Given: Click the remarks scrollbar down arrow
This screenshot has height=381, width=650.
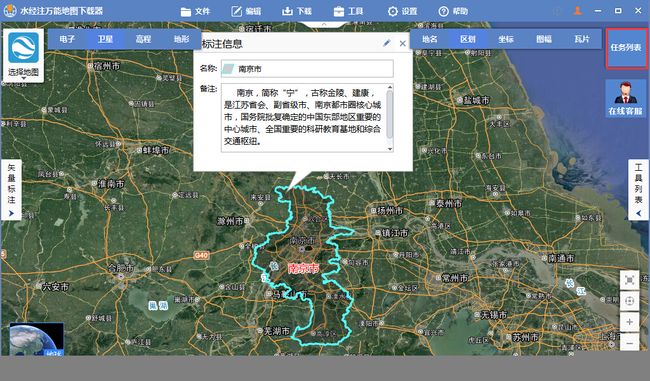Looking at the screenshot, I should pyautogui.click(x=390, y=148).
